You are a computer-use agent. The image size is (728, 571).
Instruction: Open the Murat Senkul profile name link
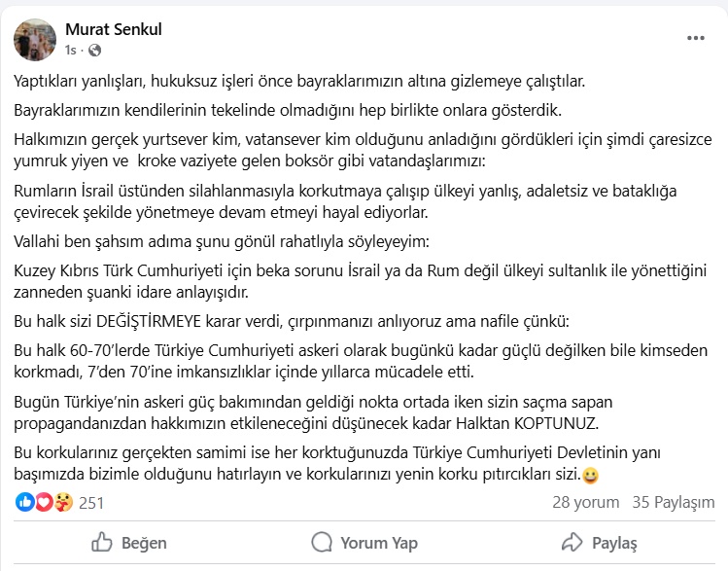coord(113,30)
